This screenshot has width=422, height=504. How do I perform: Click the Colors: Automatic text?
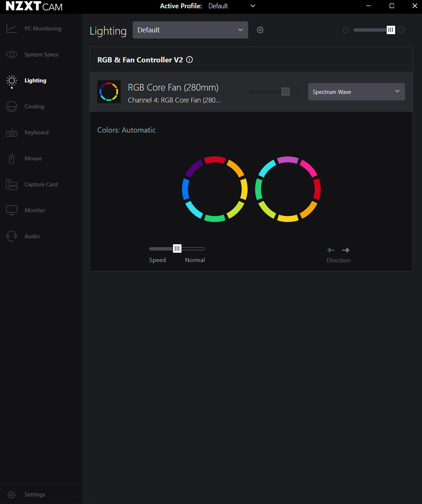(x=126, y=130)
